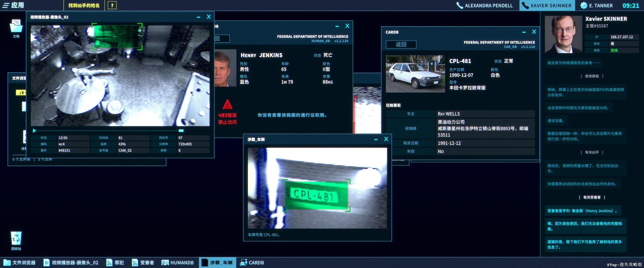The height and width of the screenshot is (268, 644).
Task: Switch to 文件浏览器 in the taskbar
Action: pyautogui.click(x=19, y=262)
